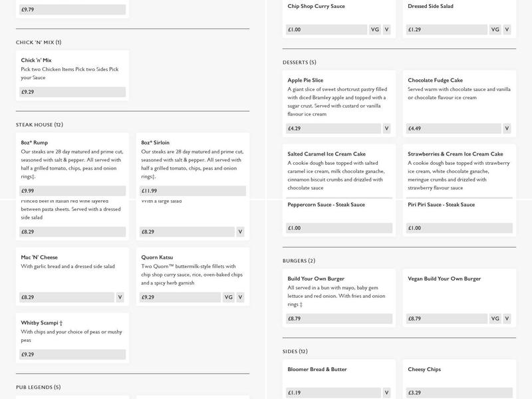Click the VG badge on Dressed Side Salad
The image size is (532, 399).
pos(495,29)
